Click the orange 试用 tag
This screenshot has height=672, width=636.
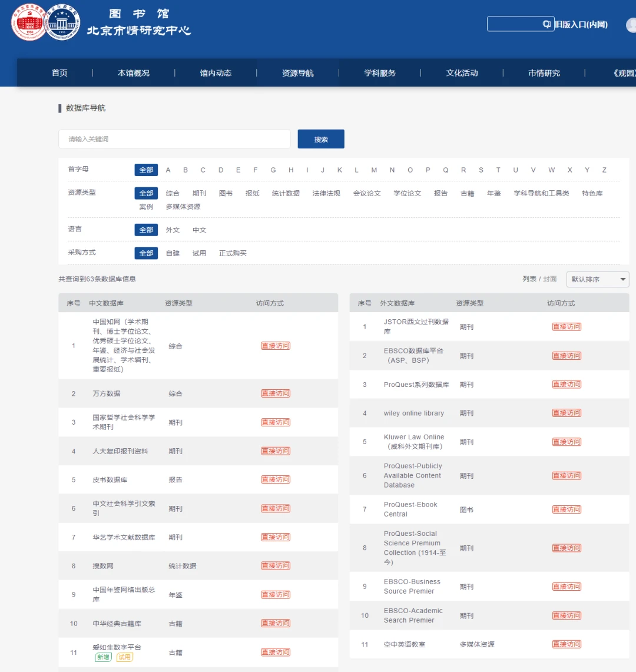pos(125,657)
